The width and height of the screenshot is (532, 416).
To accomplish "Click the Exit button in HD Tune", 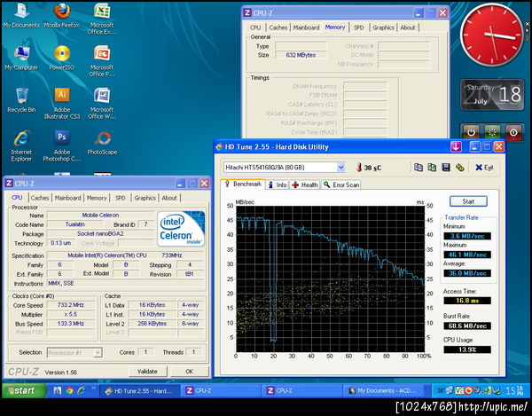I will click(484, 167).
